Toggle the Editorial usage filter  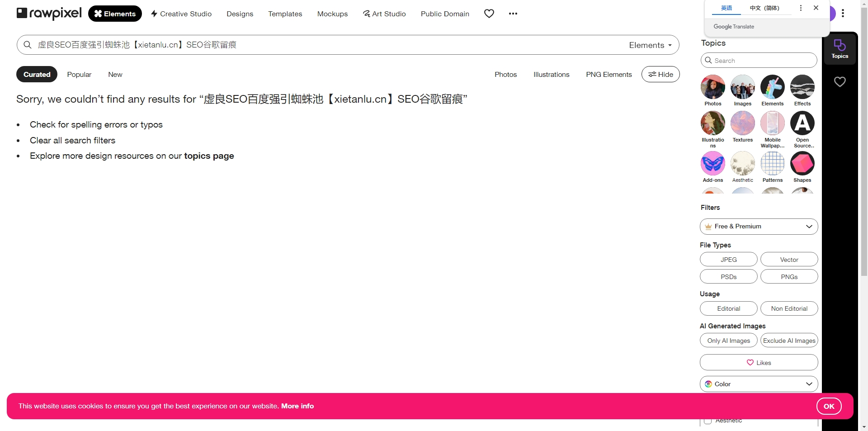[x=728, y=308]
